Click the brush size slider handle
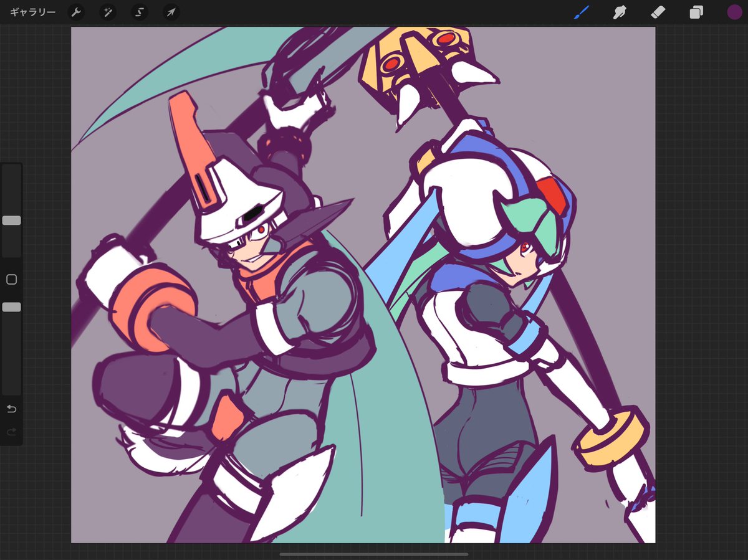This screenshot has height=560, width=748. (11, 221)
